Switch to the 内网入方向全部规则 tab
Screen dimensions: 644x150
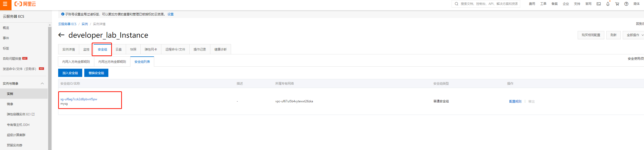(x=76, y=62)
